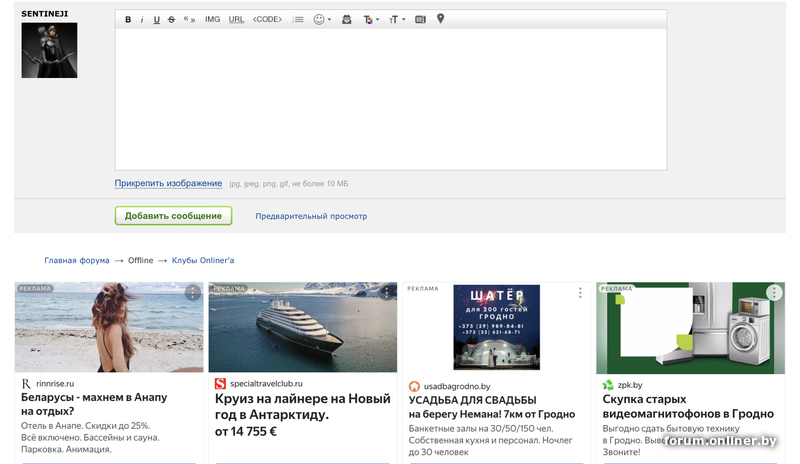The image size is (800, 464).
Task: Apply italic formatting
Action: point(142,19)
